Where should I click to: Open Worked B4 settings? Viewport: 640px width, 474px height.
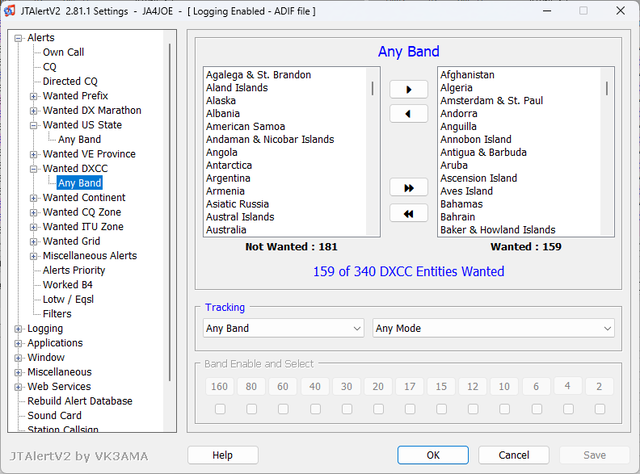(68, 285)
